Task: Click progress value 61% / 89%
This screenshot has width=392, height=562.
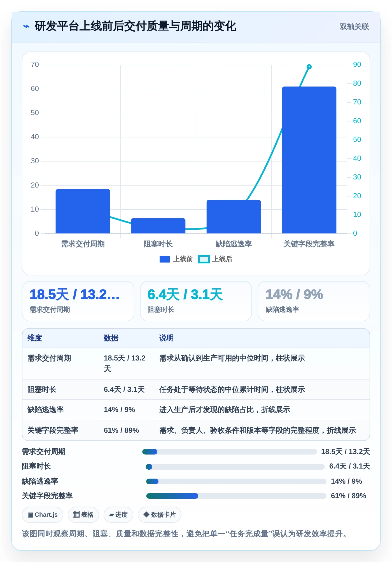Action: [x=348, y=496]
